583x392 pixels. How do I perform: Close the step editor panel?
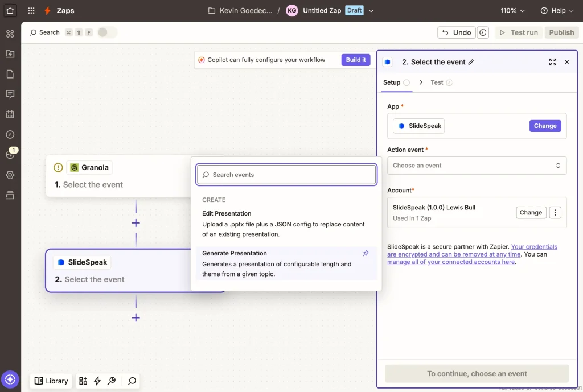566,62
